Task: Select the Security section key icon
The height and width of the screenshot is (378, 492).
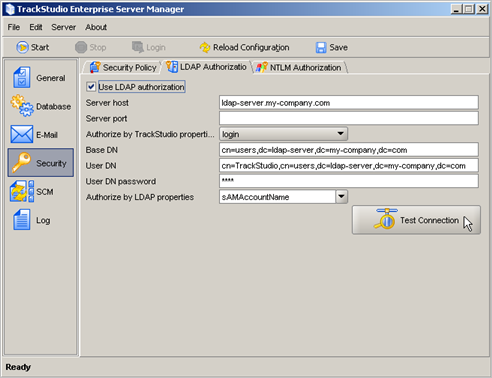Action: [x=21, y=163]
